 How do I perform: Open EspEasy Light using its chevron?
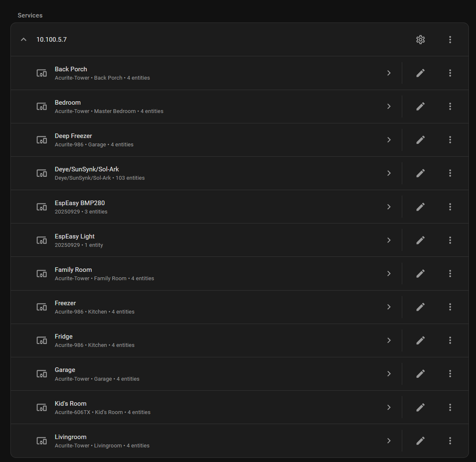(389, 240)
